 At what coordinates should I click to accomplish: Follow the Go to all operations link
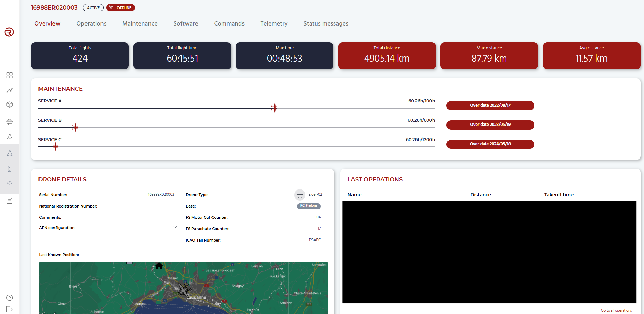pos(616,310)
